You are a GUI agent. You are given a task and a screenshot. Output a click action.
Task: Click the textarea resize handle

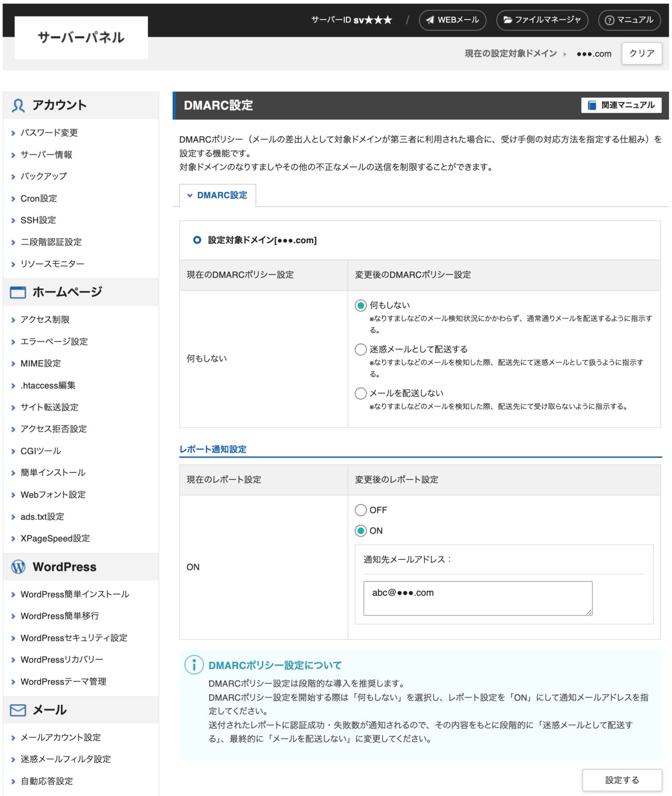(x=589, y=612)
